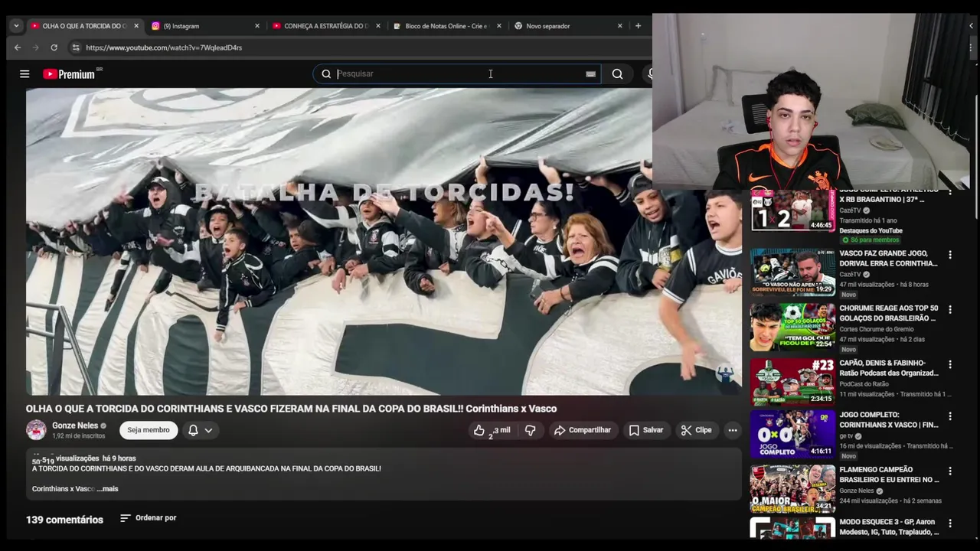980x551 pixels.
Task: Click the Compartilhar share button
Action: 583,430
